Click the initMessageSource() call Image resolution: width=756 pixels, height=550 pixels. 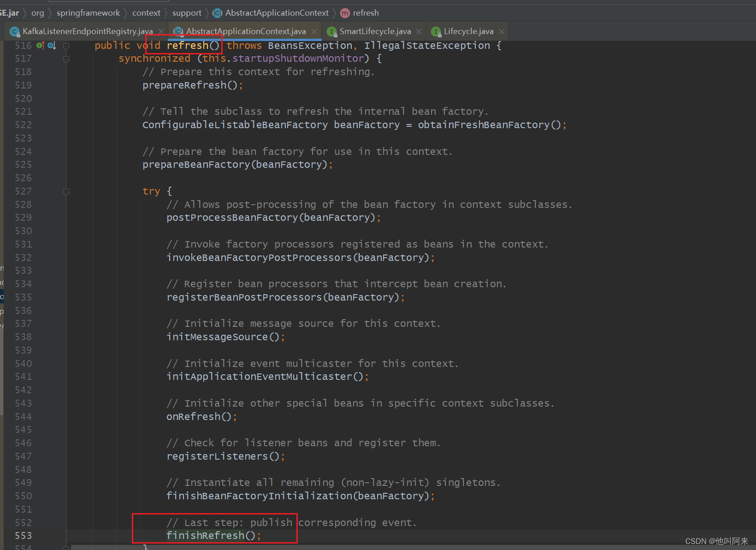coord(223,337)
